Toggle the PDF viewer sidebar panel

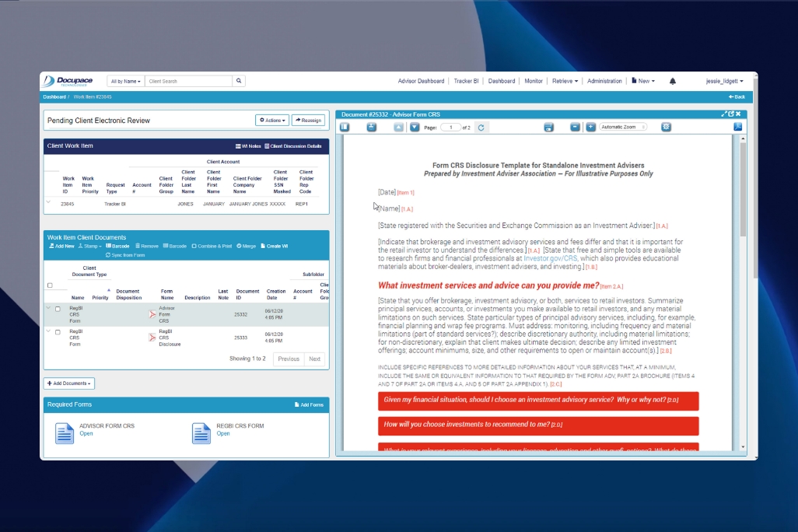click(x=345, y=127)
